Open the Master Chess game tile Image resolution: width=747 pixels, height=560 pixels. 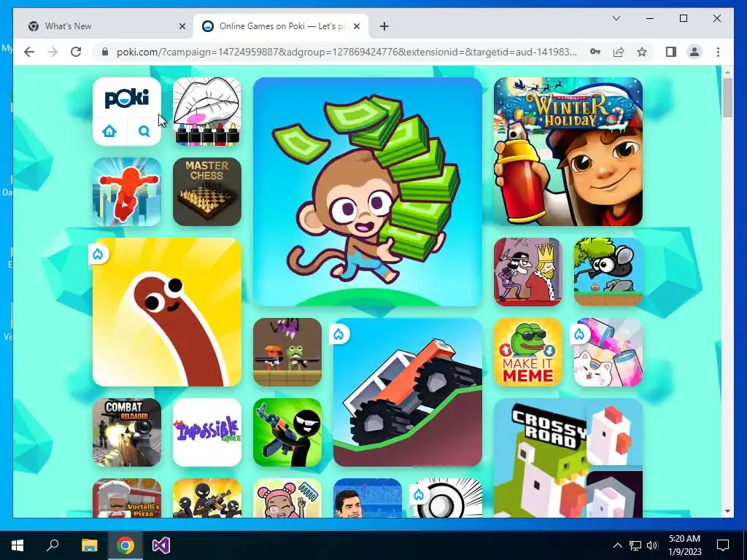[206, 192]
